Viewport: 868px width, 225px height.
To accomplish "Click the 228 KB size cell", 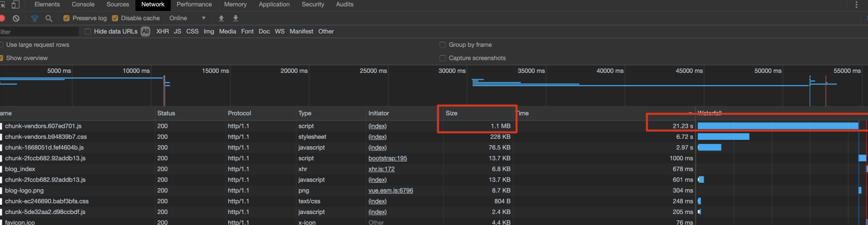I will pyautogui.click(x=500, y=137).
